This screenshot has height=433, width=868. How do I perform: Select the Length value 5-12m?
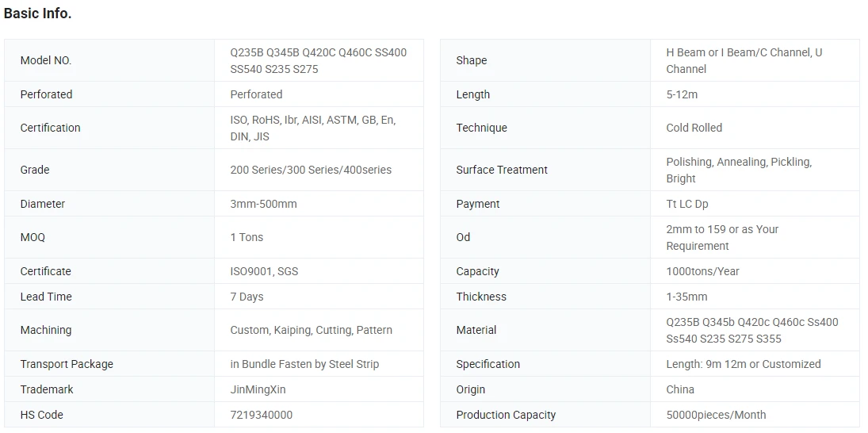click(x=682, y=94)
